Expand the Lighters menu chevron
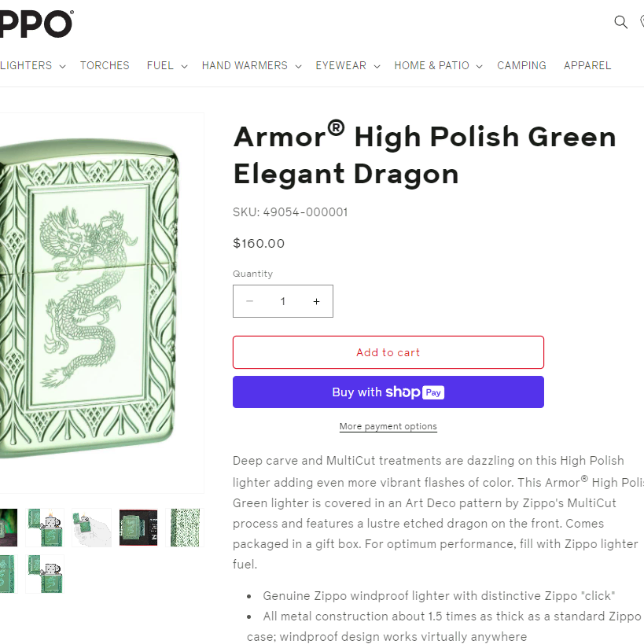 [62, 66]
